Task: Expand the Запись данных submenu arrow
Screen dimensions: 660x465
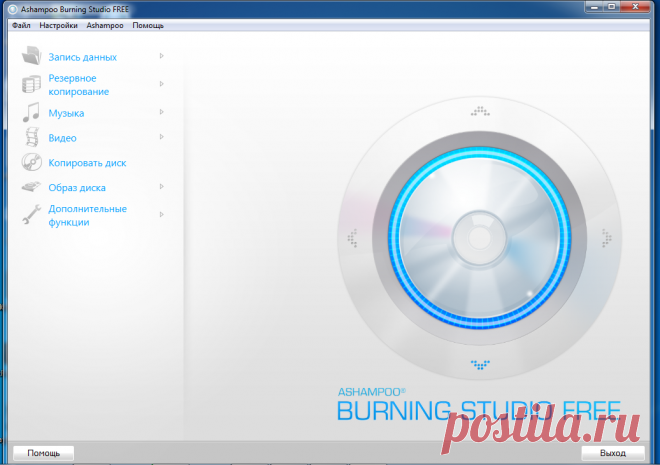Action: pyautogui.click(x=161, y=56)
